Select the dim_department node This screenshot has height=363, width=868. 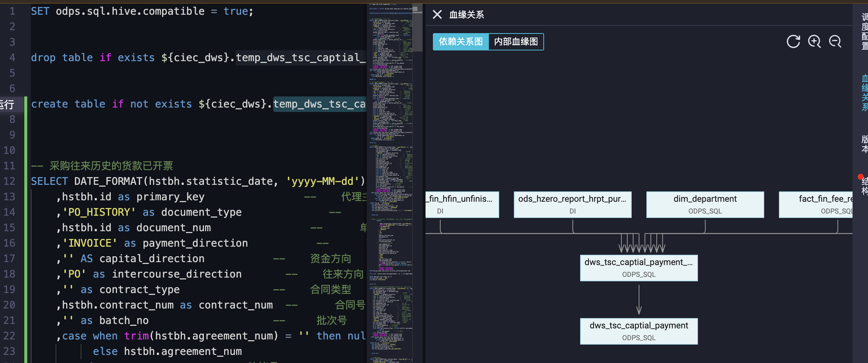pyautogui.click(x=705, y=204)
